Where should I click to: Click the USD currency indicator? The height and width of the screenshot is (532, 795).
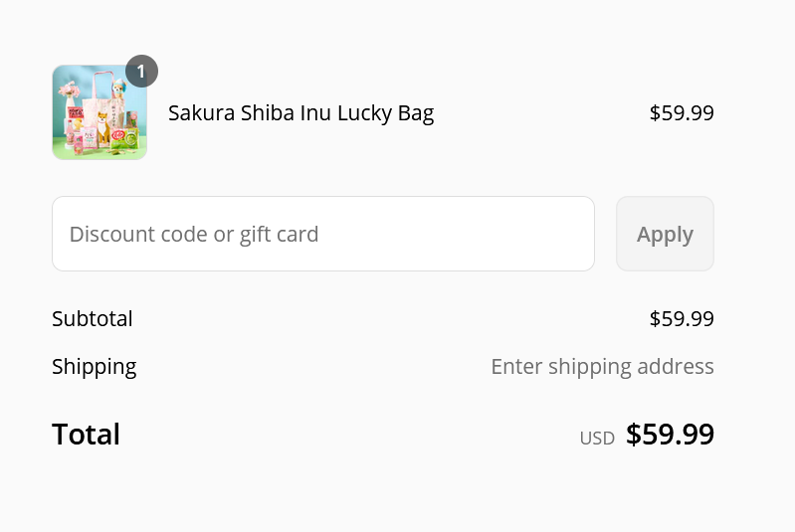597,439
